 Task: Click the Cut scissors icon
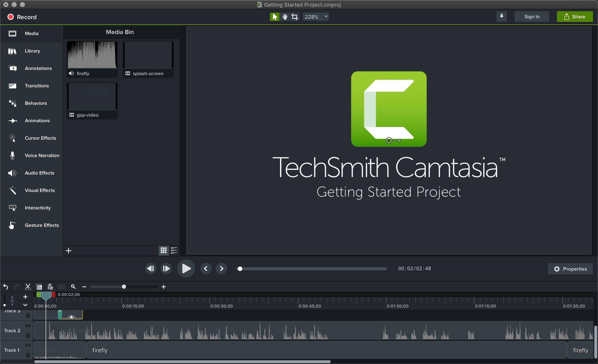(28, 287)
